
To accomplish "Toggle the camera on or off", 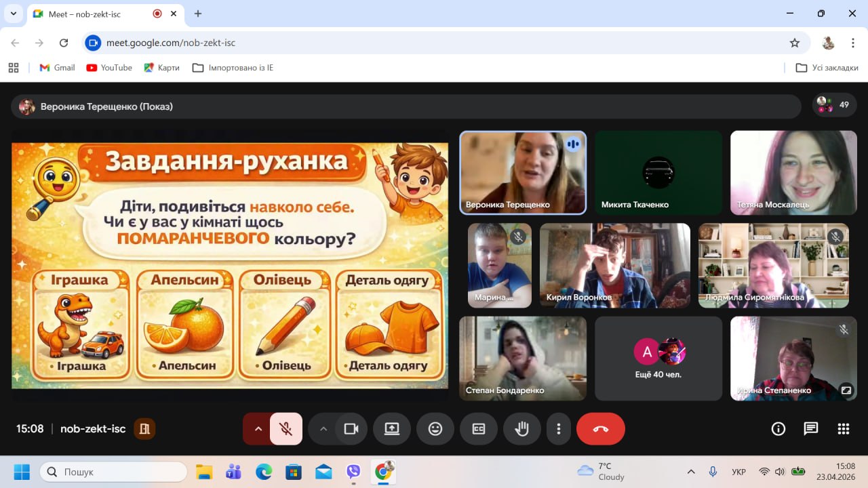I will 351,428.
